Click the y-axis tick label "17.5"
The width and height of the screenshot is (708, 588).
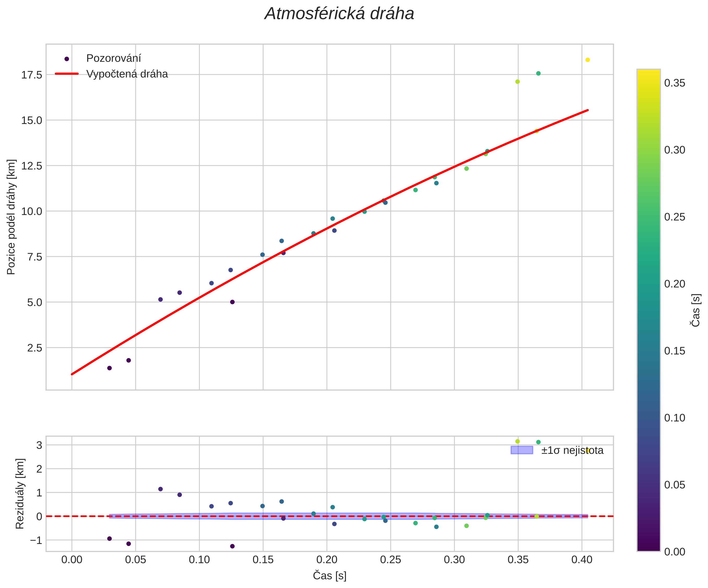tap(32, 75)
